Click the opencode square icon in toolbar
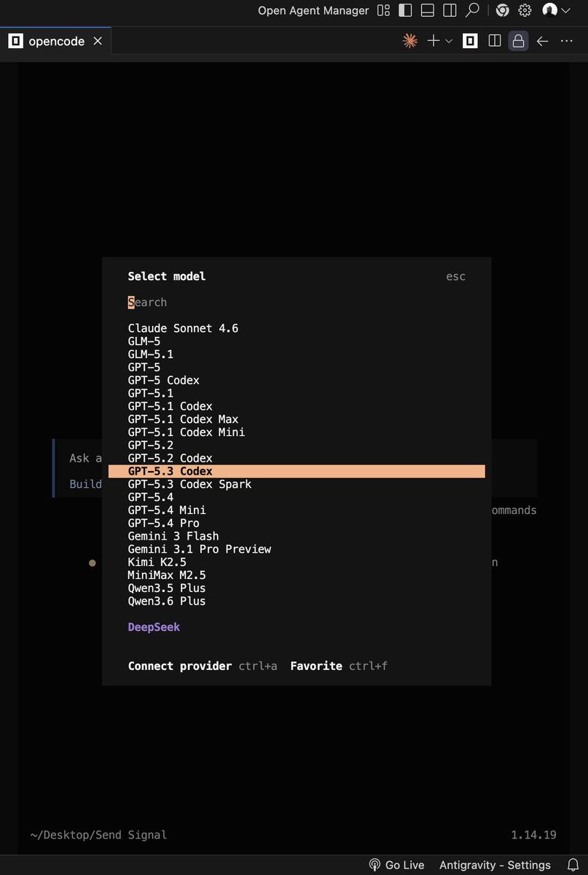The height and width of the screenshot is (875, 588). point(471,41)
